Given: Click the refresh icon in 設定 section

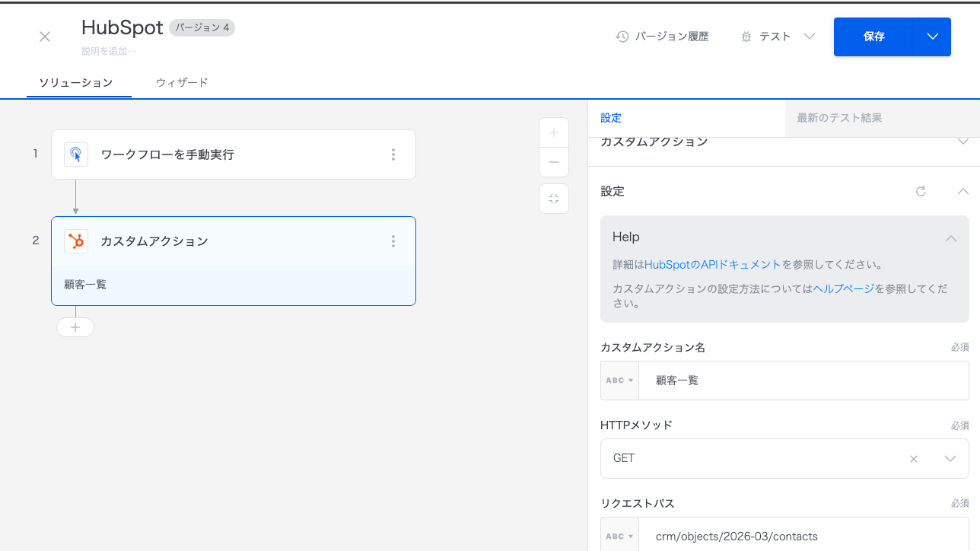Looking at the screenshot, I should 921,192.
